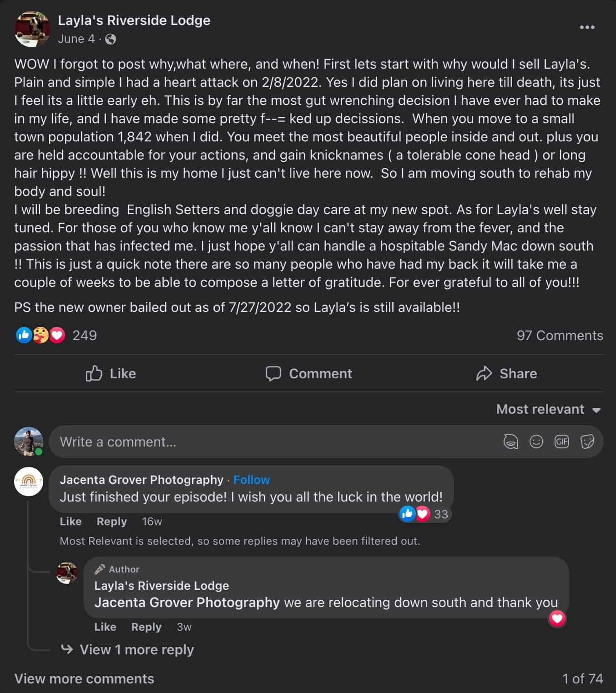Image resolution: width=616 pixels, height=693 pixels.
Task: Open the 97 Comments link
Action: pyautogui.click(x=560, y=336)
